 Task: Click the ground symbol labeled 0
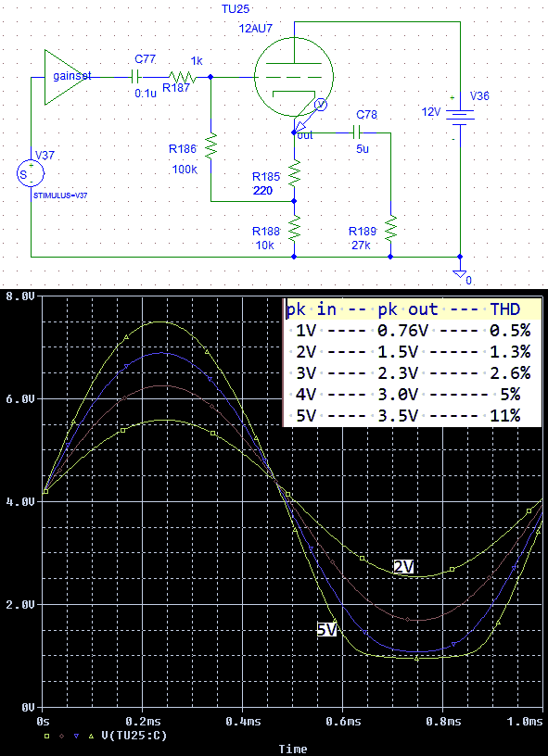click(460, 275)
